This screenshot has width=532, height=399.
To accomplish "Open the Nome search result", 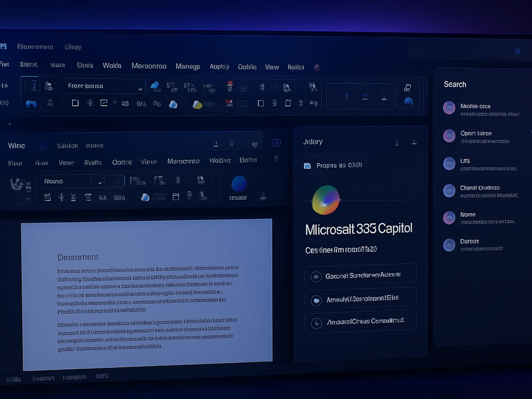I will 480,218.
